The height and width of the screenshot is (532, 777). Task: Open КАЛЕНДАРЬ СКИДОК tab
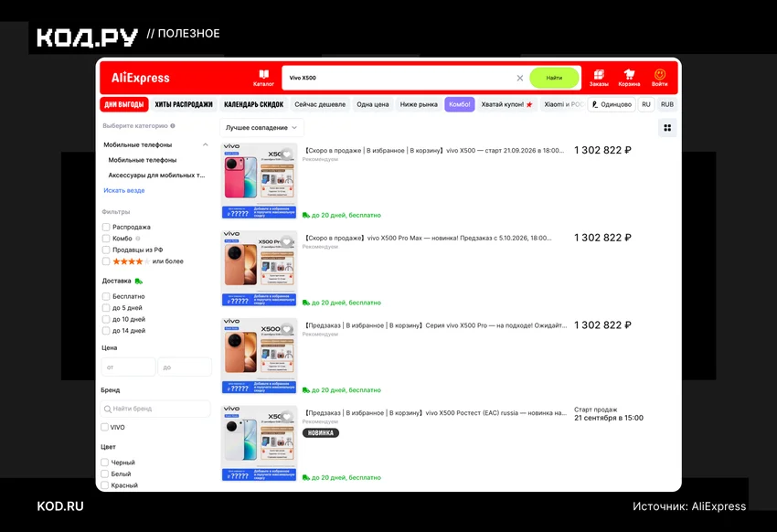(x=254, y=104)
